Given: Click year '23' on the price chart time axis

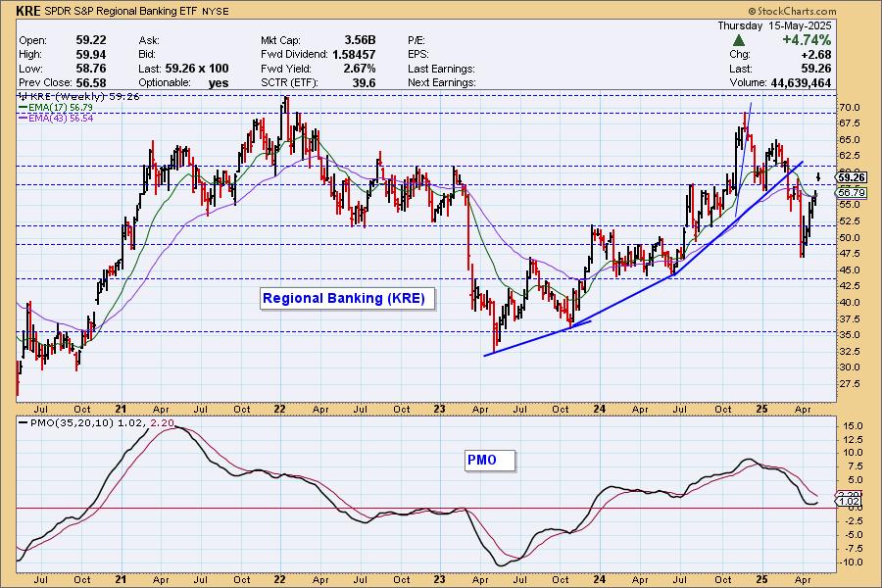Looking at the screenshot, I should (439, 409).
